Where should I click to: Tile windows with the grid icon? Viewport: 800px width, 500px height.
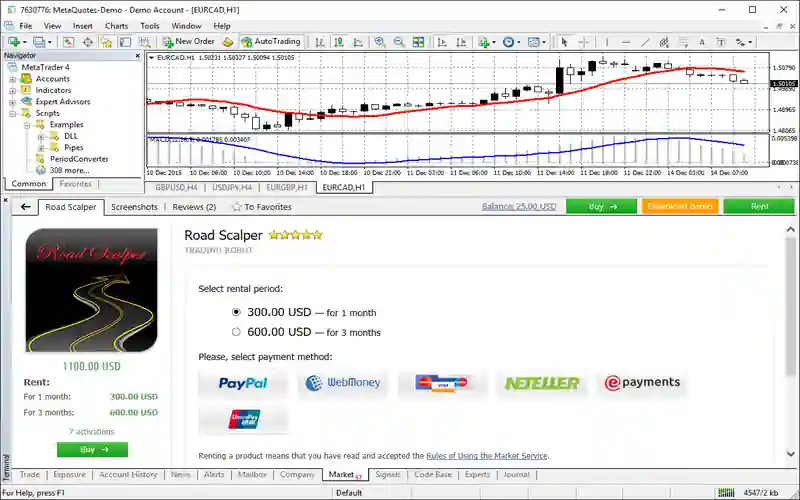[418, 42]
